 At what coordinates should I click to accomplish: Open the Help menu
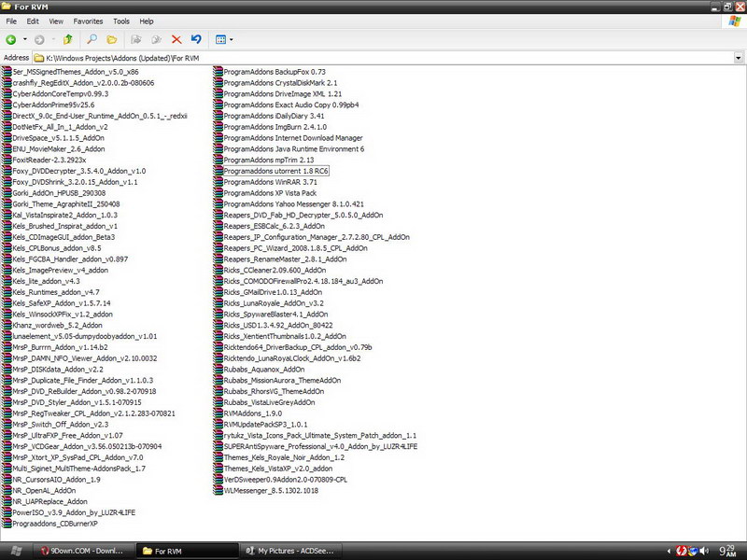[x=147, y=21]
